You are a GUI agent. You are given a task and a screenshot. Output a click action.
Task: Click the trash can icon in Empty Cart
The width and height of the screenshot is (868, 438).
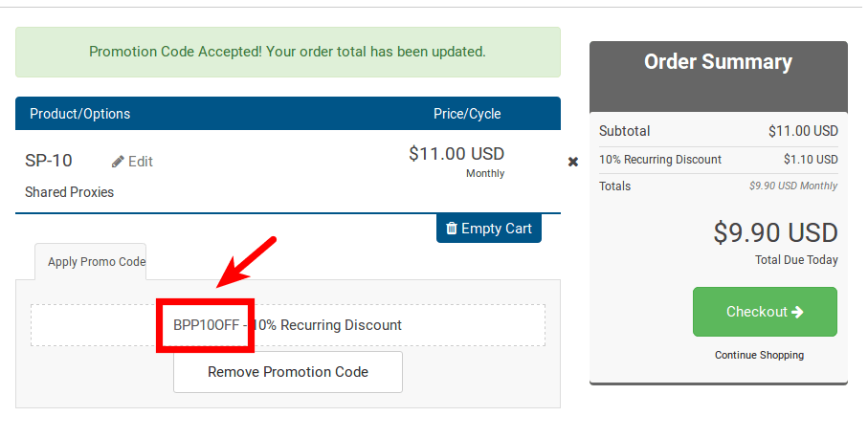(452, 228)
